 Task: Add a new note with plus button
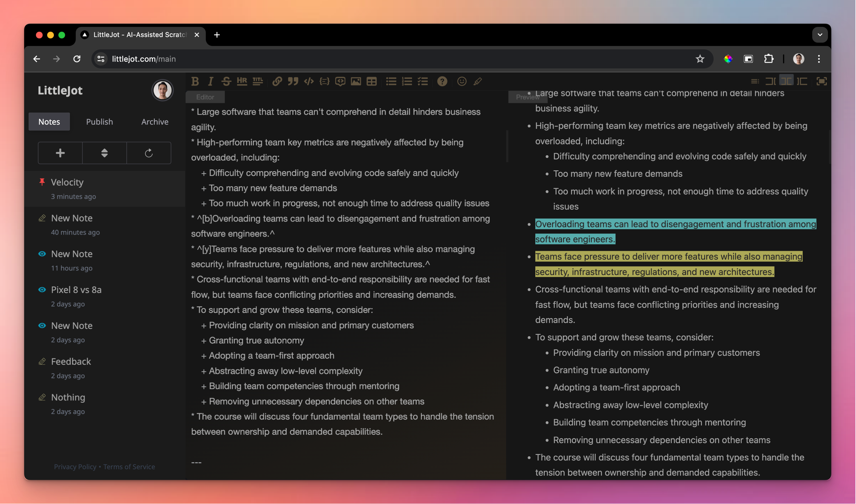pyautogui.click(x=60, y=153)
